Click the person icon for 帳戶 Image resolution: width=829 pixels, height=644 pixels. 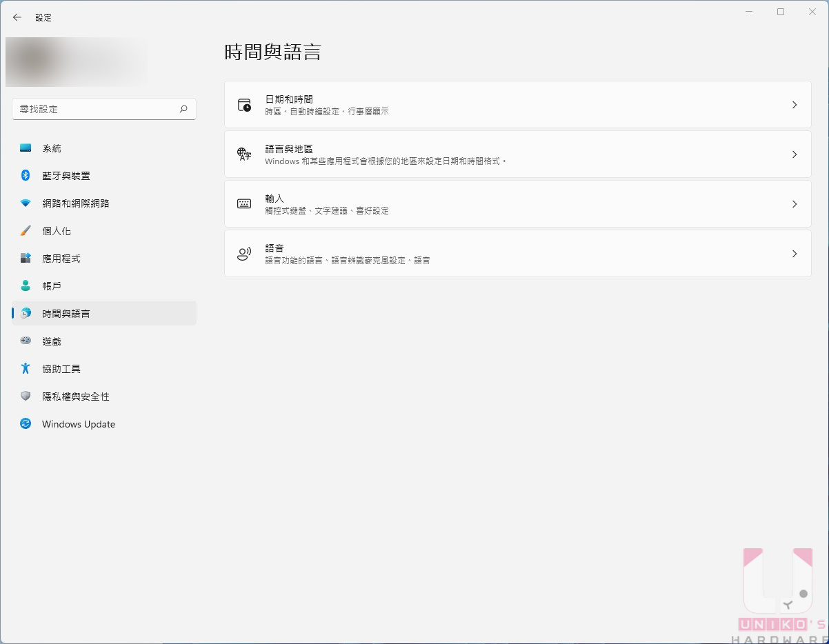point(26,286)
